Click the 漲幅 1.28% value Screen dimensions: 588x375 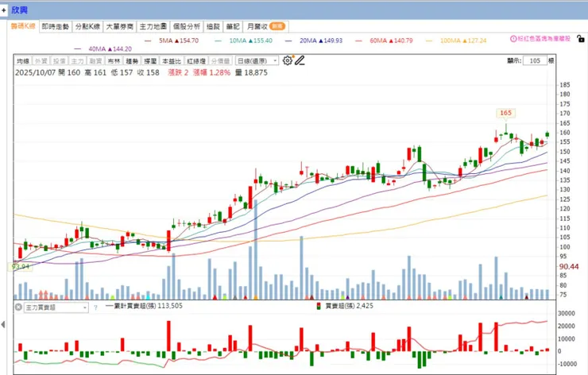tap(212, 72)
